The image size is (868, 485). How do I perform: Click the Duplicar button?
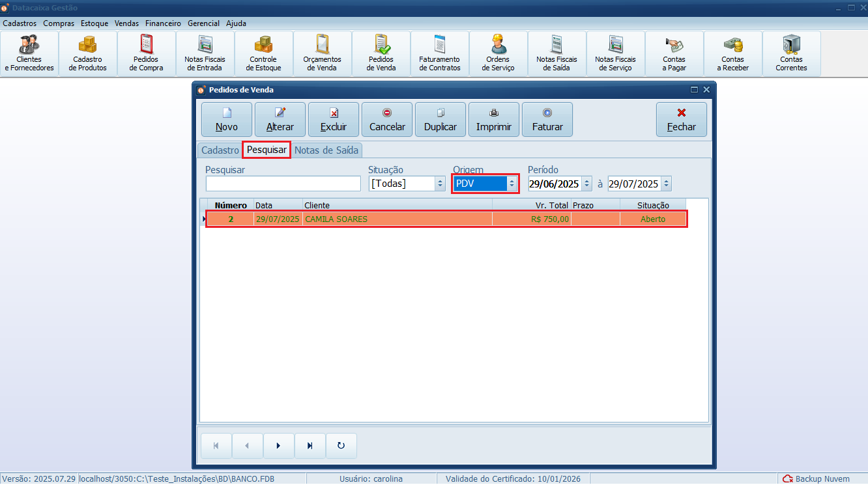pyautogui.click(x=441, y=119)
